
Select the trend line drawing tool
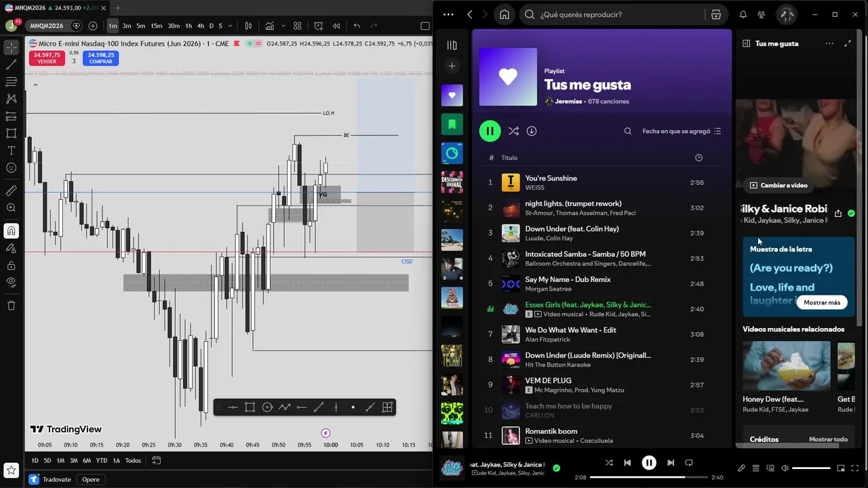(x=12, y=65)
